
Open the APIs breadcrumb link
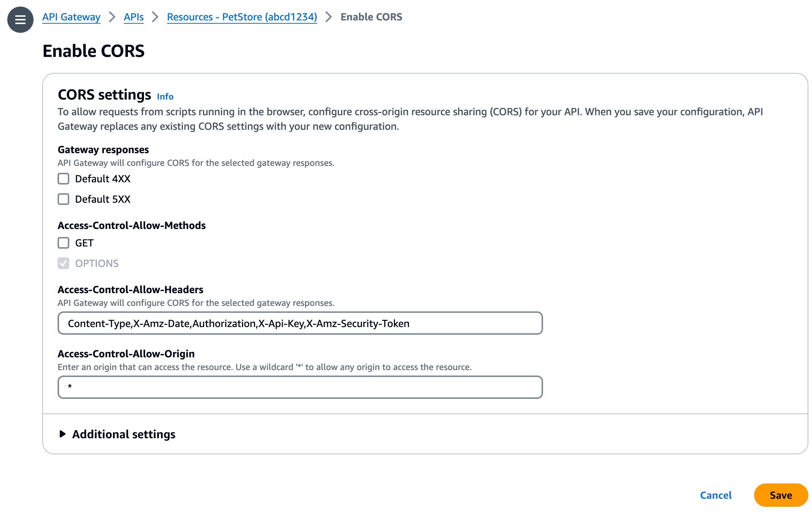[134, 17]
